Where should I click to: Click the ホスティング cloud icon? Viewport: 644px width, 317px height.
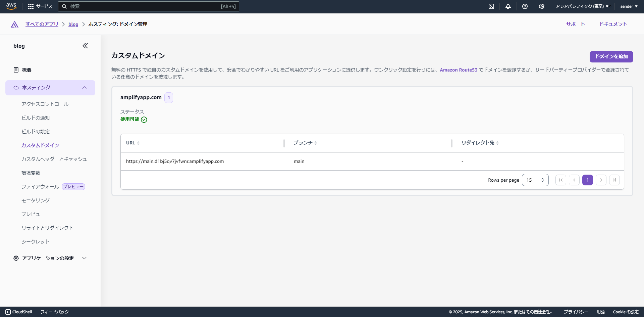click(x=16, y=88)
